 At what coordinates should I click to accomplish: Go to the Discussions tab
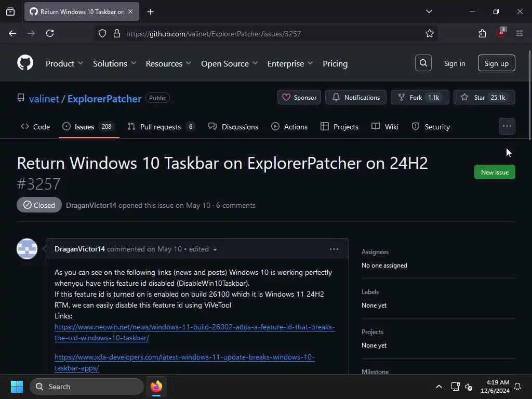tap(233, 127)
